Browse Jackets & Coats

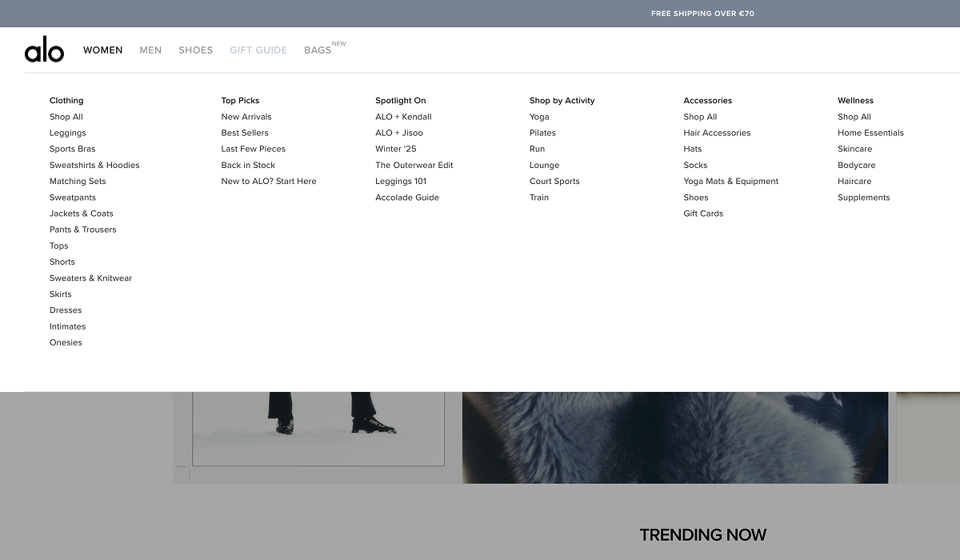point(82,213)
